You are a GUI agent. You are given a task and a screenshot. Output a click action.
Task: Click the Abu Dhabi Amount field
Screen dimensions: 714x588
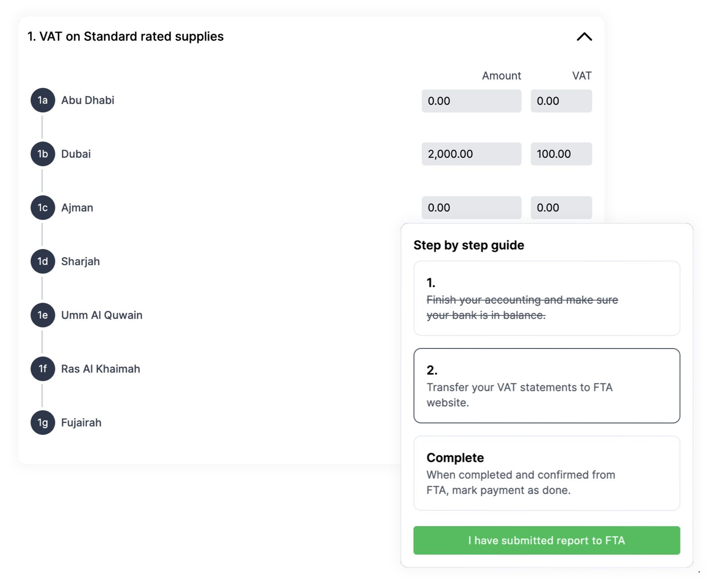471,101
